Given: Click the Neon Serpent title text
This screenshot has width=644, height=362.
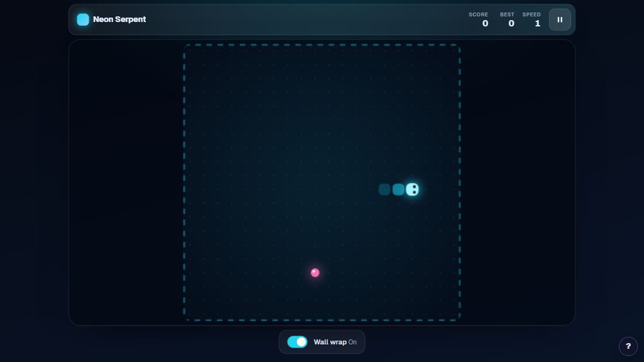Looking at the screenshot, I should click(x=119, y=19).
